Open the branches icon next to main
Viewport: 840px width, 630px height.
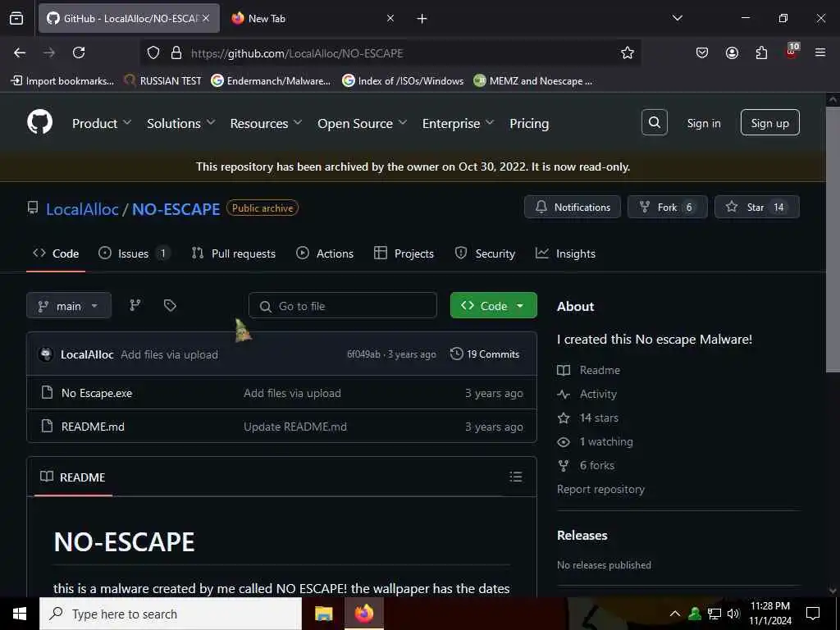point(135,305)
